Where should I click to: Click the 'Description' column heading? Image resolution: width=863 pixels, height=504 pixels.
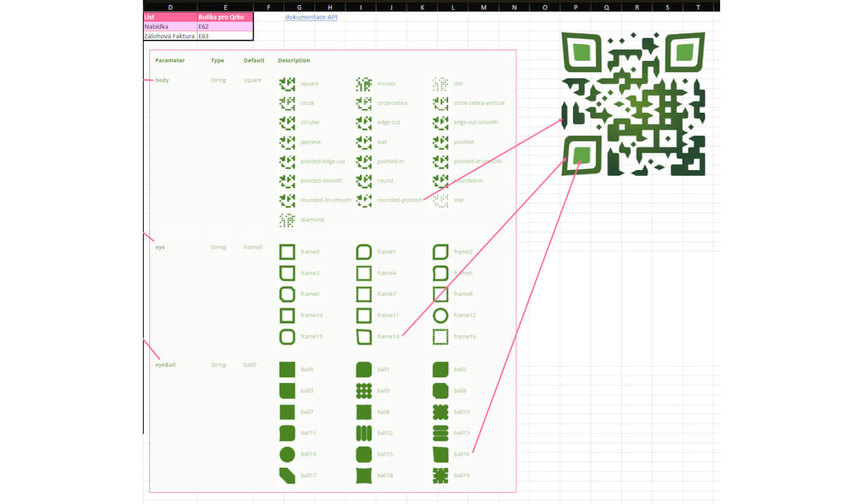294,61
